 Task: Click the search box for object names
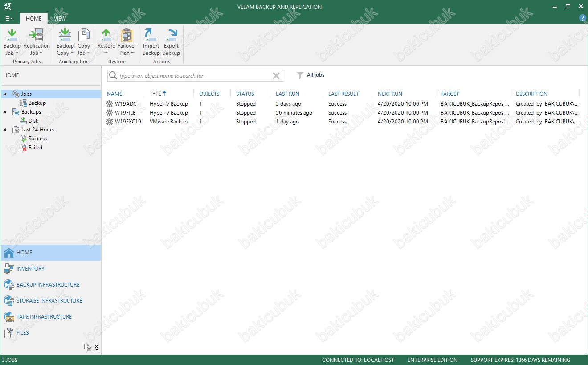click(195, 76)
